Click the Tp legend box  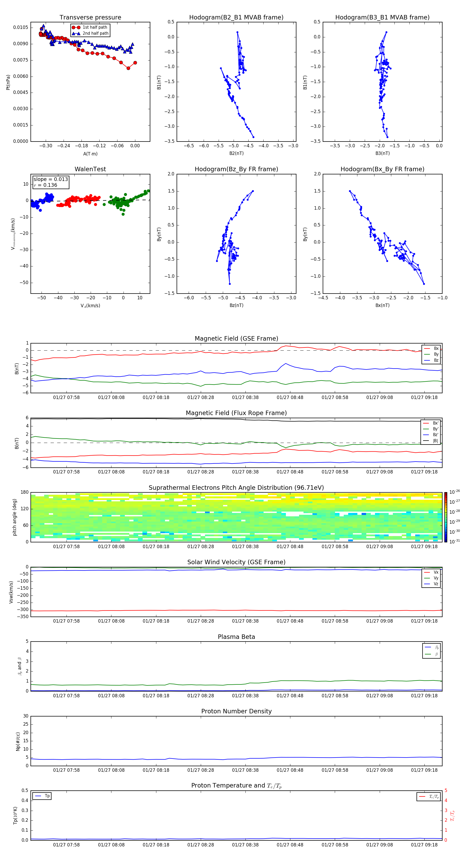point(42,796)
